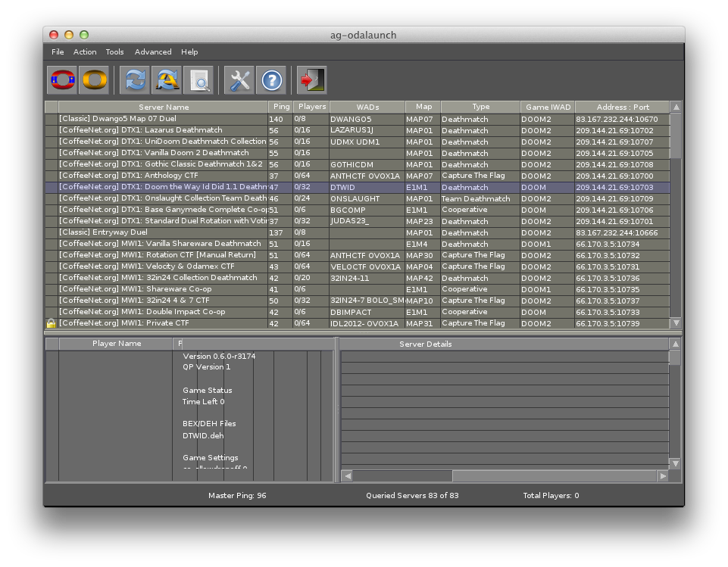Screen dimensions: 728x567
Task: Click the blue question mark help icon
Action: click(x=271, y=79)
